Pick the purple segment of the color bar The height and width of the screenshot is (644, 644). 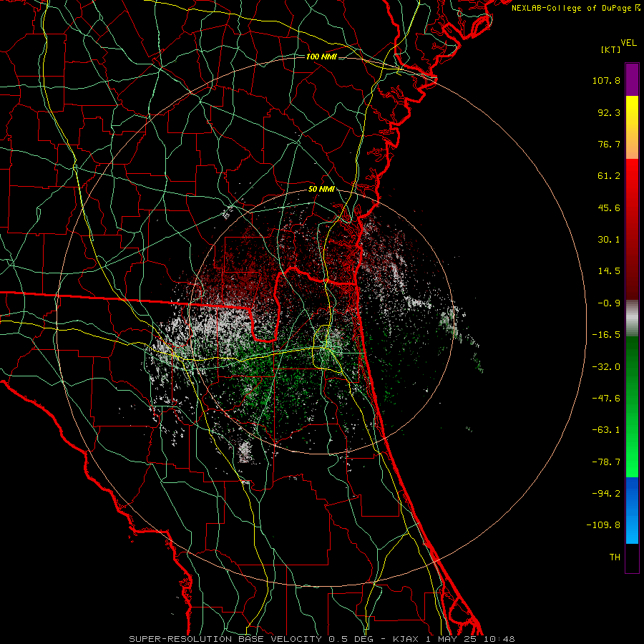(x=632, y=79)
